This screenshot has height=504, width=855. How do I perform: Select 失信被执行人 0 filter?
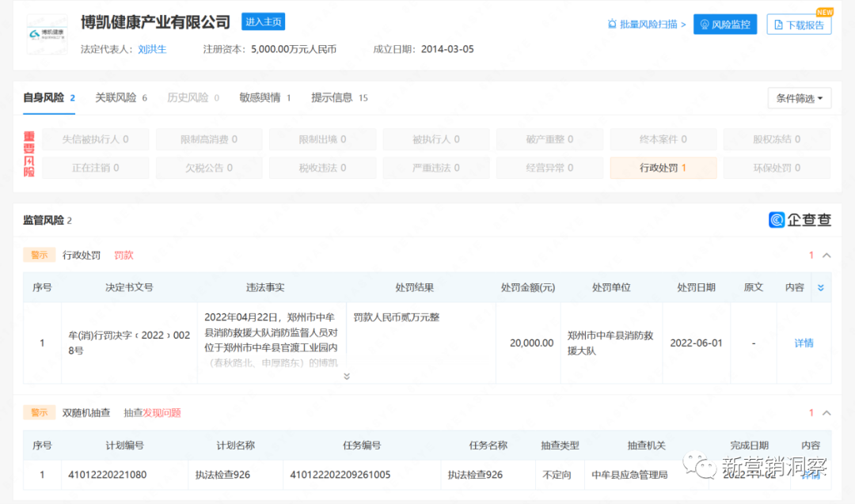pyautogui.click(x=96, y=139)
